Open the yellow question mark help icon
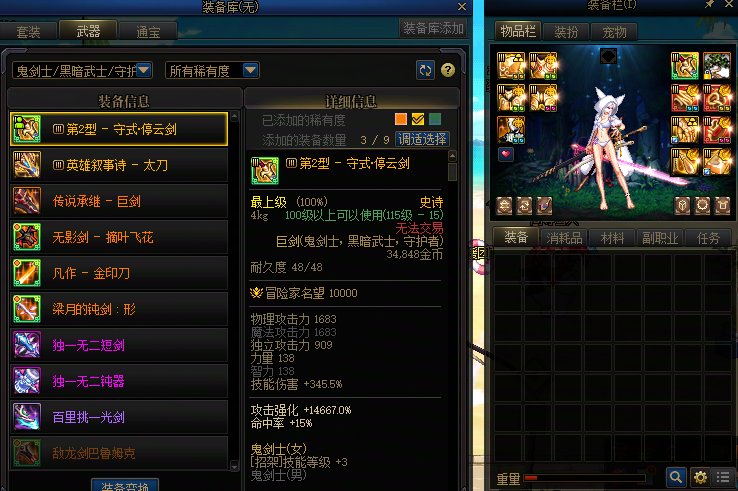This screenshot has height=491, width=738. 448,70
